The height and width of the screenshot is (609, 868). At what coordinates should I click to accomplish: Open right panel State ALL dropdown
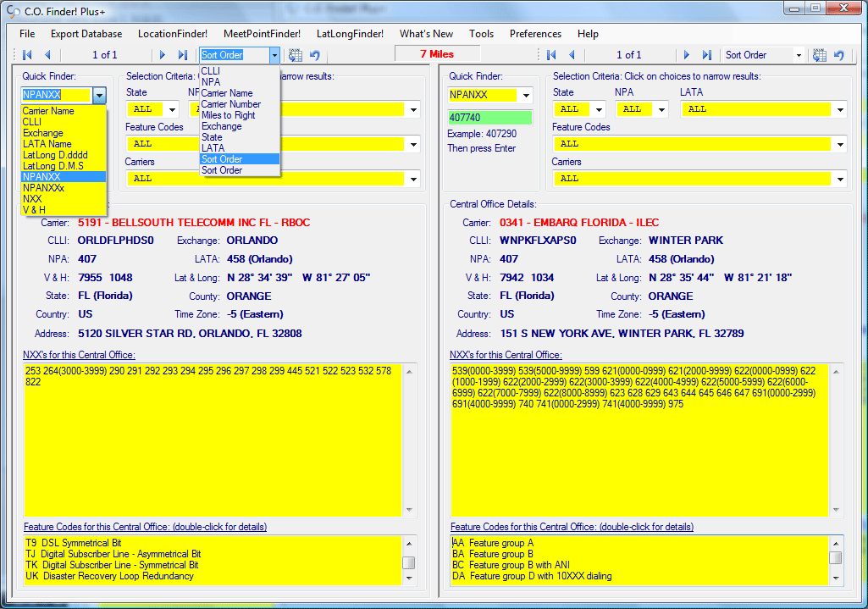coord(599,109)
